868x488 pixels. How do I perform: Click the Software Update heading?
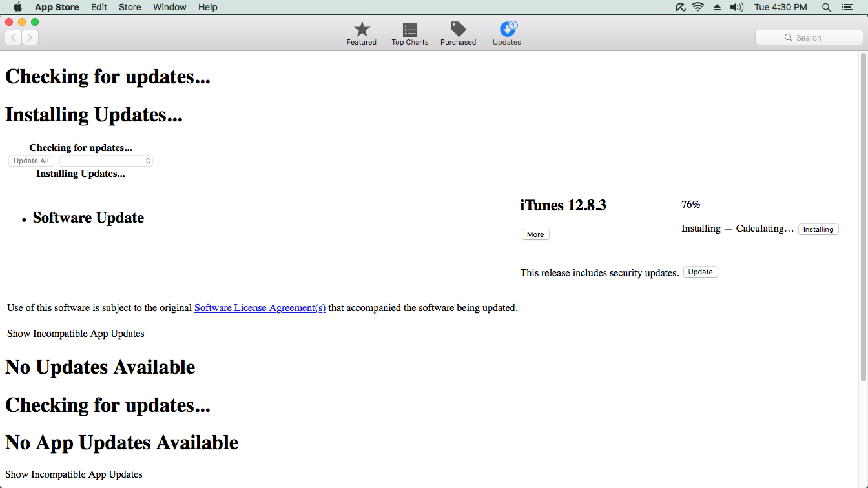[x=88, y=218]
